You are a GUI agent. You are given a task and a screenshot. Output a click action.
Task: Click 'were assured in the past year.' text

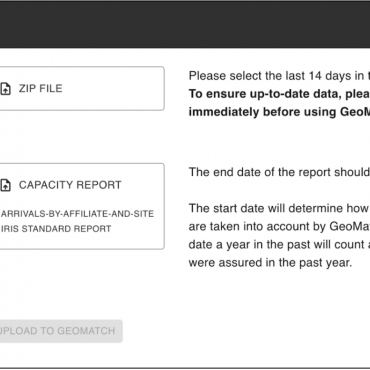[270, 263]
